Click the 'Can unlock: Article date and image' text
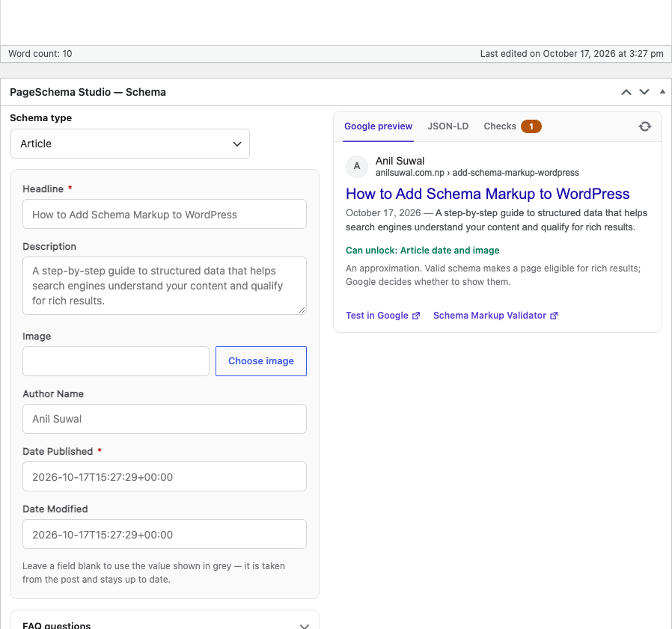The width and height of the screenshot is (672, 629). point(423,251)
